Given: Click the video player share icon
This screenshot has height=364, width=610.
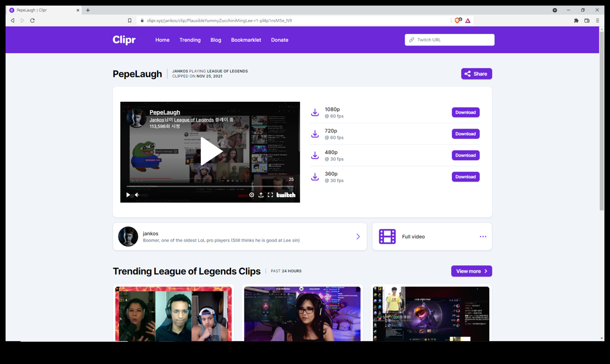Looking at the screenshot, I should pyautogui.click(x=261, y=195).
